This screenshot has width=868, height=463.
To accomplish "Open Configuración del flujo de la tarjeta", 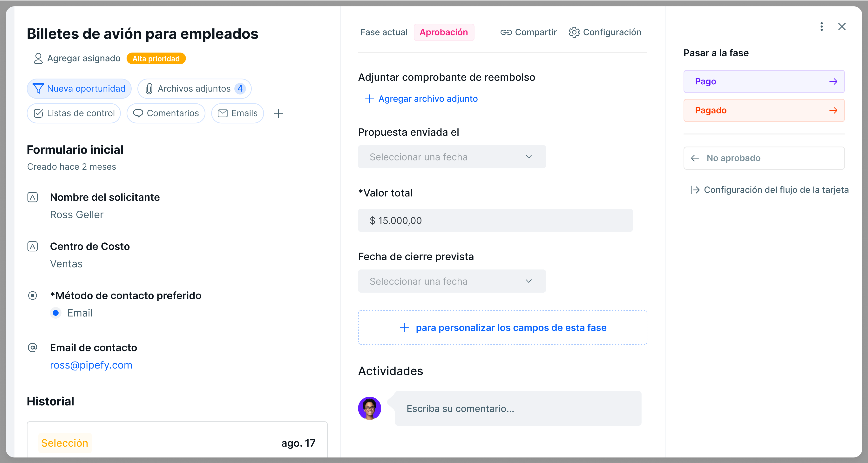I will 776,190.
